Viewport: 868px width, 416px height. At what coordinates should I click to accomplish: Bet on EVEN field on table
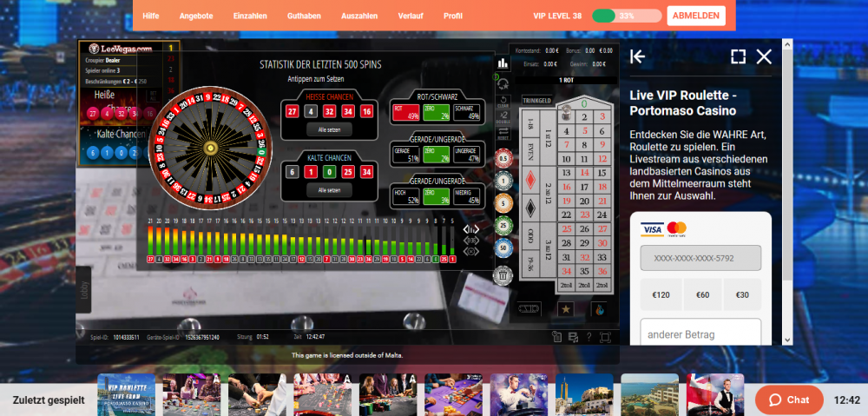pos(530,150)
